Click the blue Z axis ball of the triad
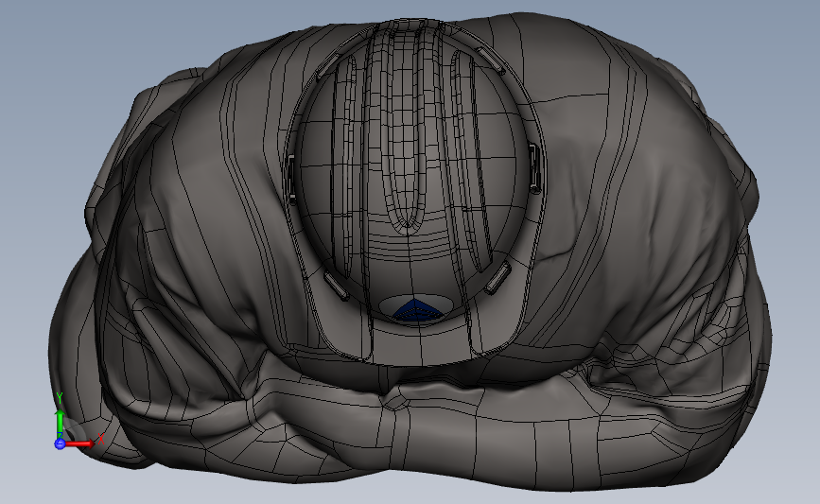The width and height of the screenshot is (820, 504). 60,443
